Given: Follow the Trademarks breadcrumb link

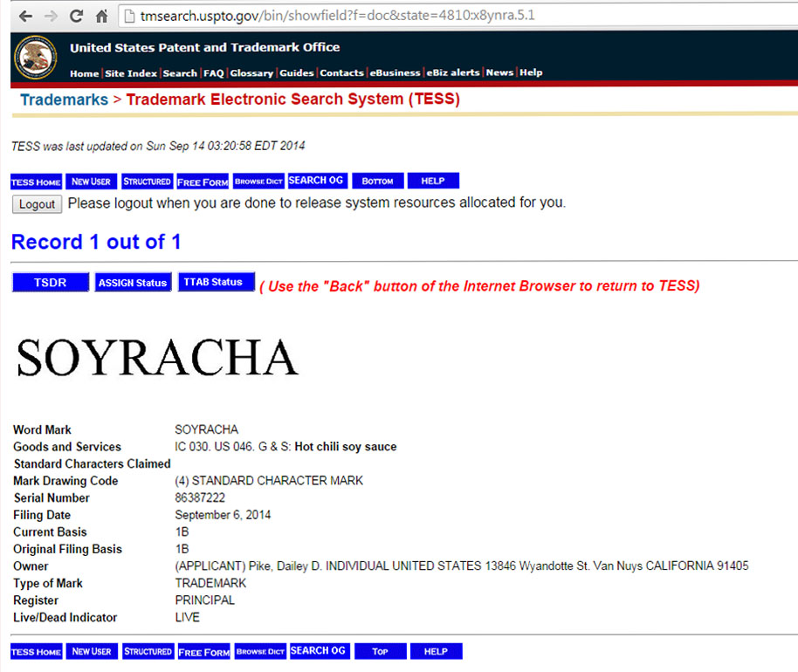Looking at the screenshot, I should (64, 99).
